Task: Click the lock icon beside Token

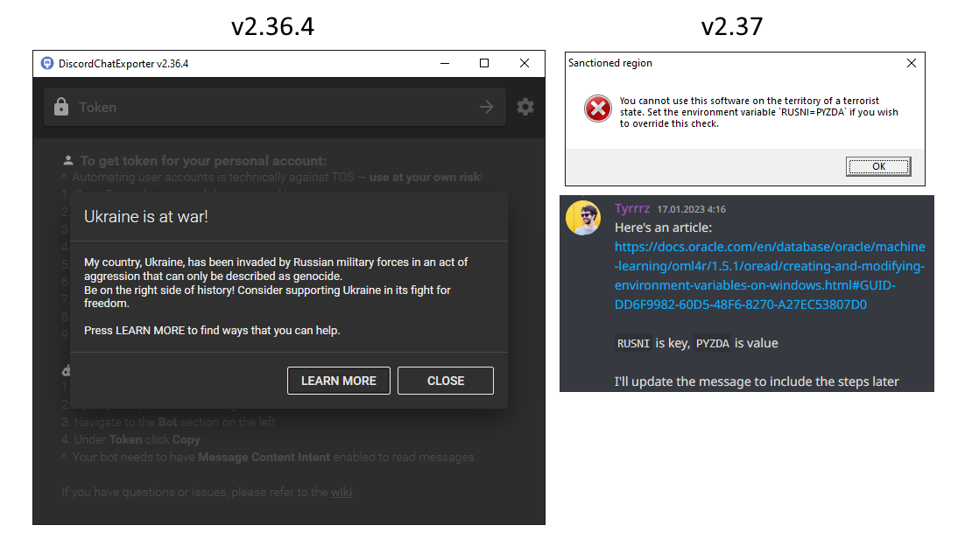Action: [60, 107]
